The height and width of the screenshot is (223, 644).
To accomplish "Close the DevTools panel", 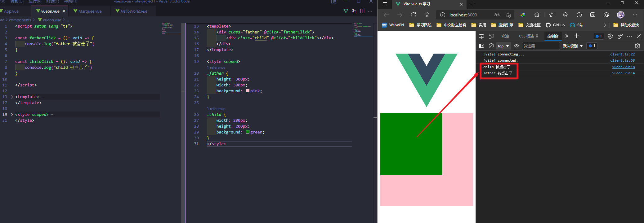I will (639, 36).
